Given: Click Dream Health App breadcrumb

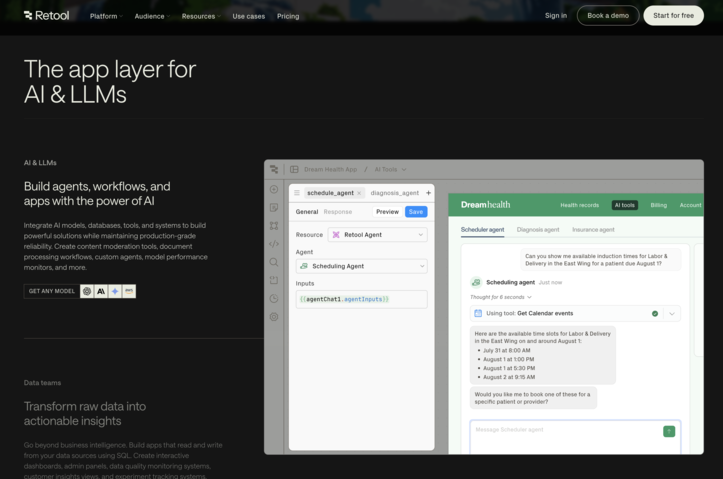Looking at the screenshot, I should tap(331, 170).
